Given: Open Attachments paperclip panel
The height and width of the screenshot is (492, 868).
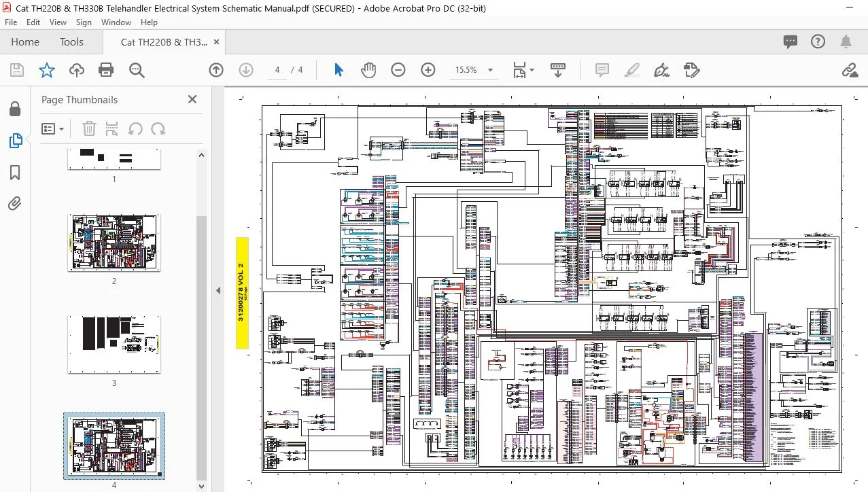Looking at the screenshot, I should point(15,203).
